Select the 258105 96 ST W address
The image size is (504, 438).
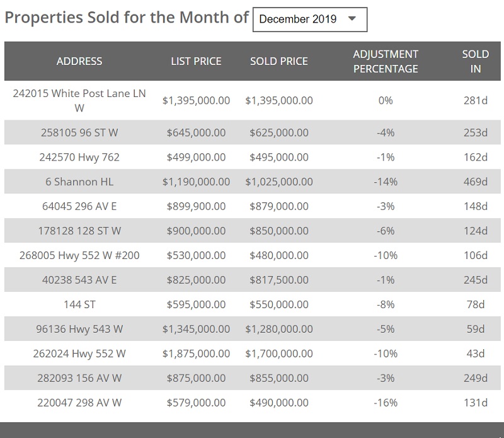click(79, 132)
